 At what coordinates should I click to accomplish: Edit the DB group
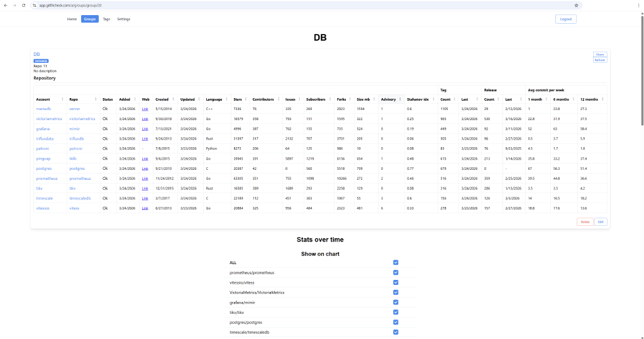[601, 222]
